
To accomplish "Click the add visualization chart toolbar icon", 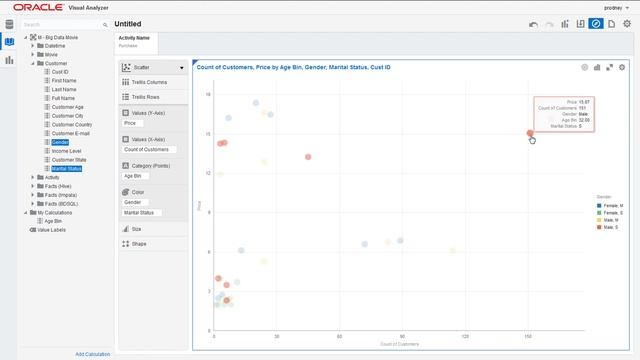I will (565, 24).
